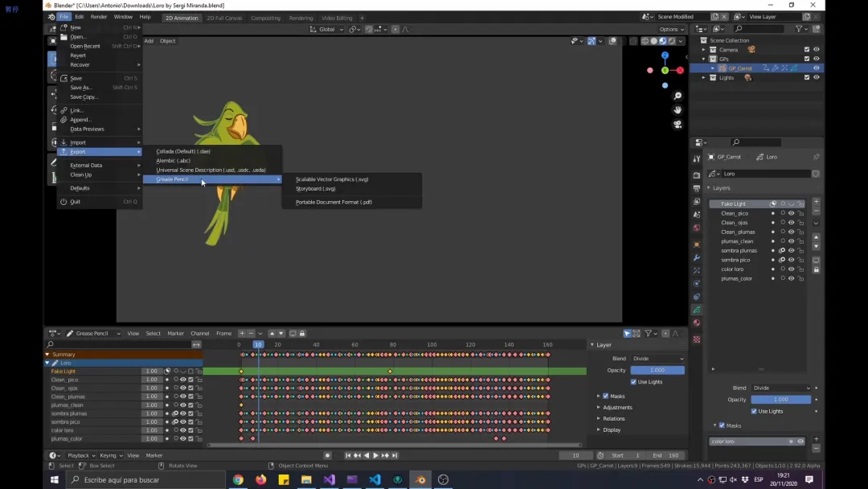Choose Portable Document Format (.pdf) export
This screenshot has height=489, width=868.
pos(334,202)
